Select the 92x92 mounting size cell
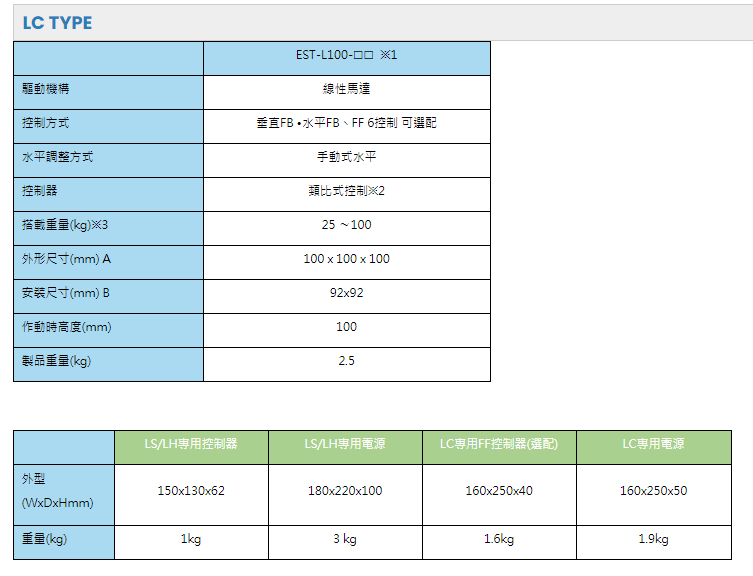Image resolution: width=753 pixels, height=576 pixels. [x=346, y=294]
